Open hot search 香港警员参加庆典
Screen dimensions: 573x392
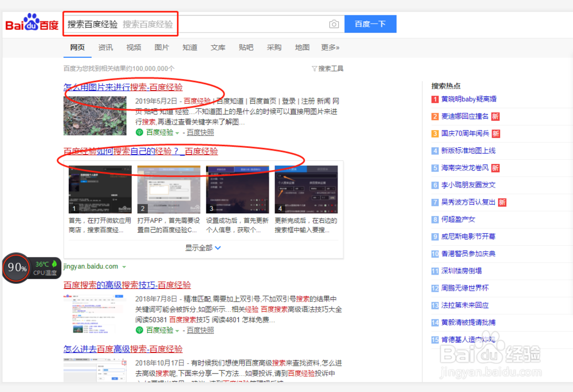coord(469,254)
